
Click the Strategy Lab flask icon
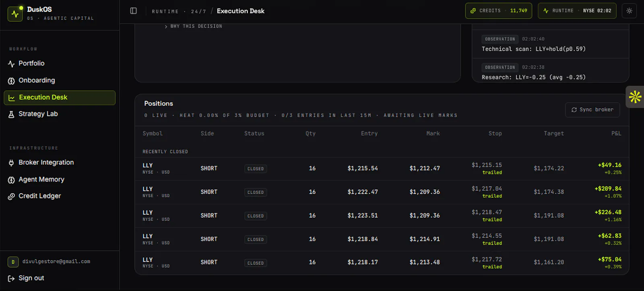click(x=11, y=114)
